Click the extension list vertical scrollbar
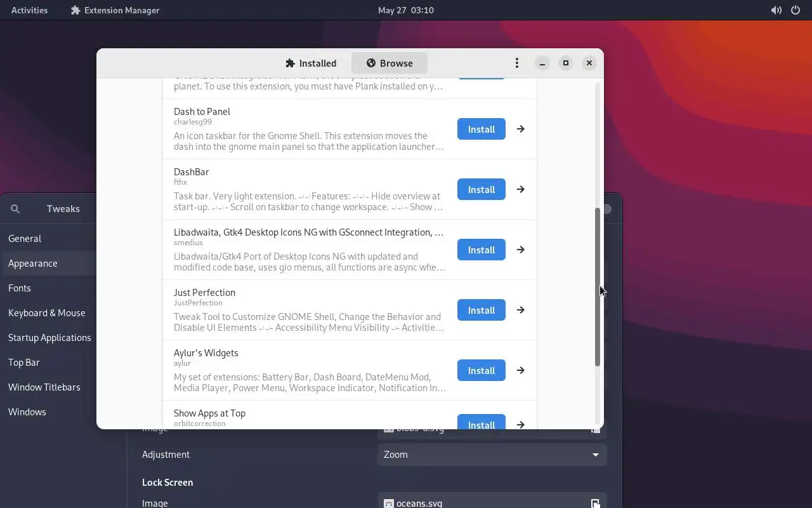This screenshot has width=812, height=508. coord(597,287)
